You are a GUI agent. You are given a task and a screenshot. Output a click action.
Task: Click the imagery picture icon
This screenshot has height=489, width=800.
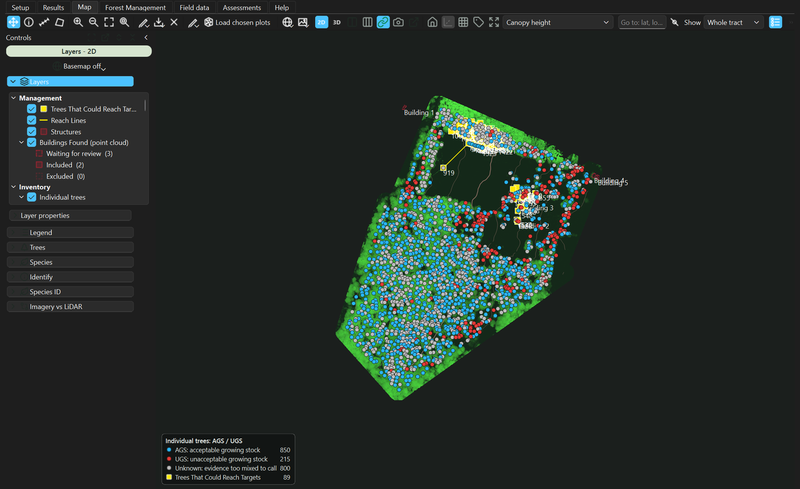tap(303, 22)
